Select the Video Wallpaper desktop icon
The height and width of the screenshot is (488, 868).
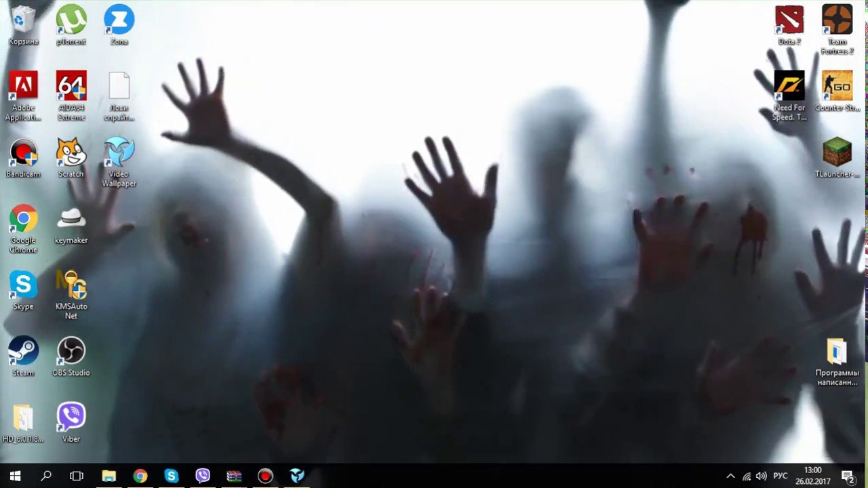(x=119, y=153)
